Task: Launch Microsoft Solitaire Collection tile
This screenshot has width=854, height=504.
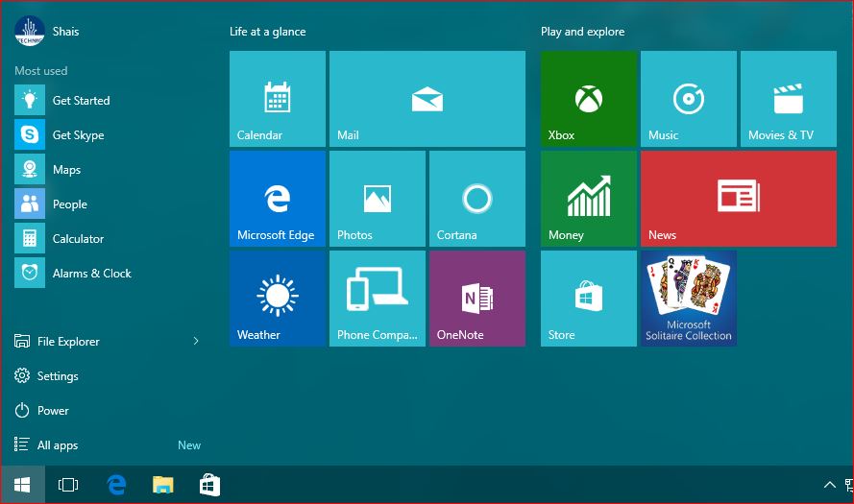Action: [x=689, y=299]
